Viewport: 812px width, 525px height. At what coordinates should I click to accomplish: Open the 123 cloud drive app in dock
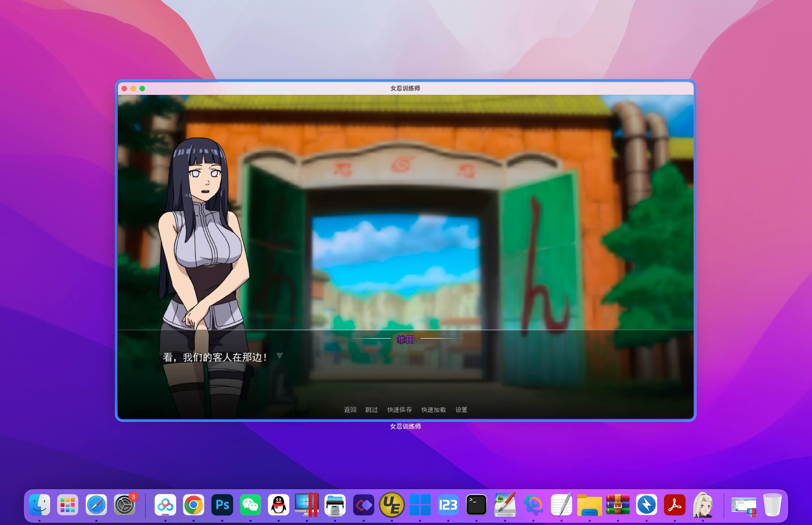[x=448, y=504]
